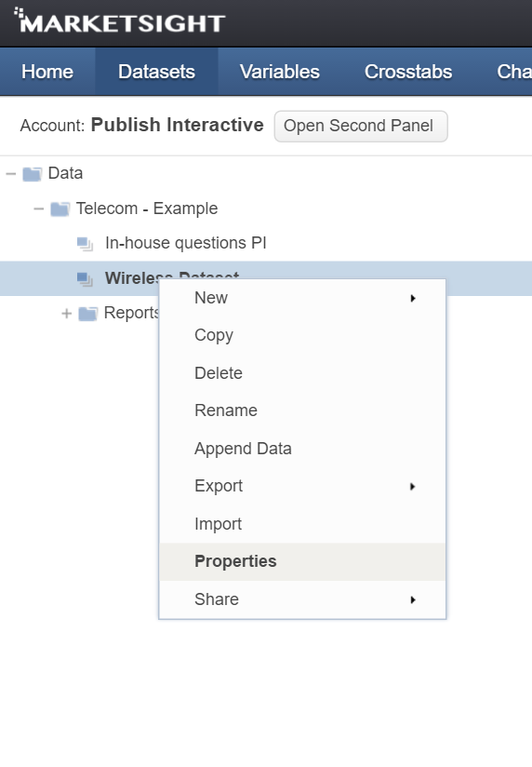Click the MarketSight logo
532x767 pixels.
click(120, 21)
